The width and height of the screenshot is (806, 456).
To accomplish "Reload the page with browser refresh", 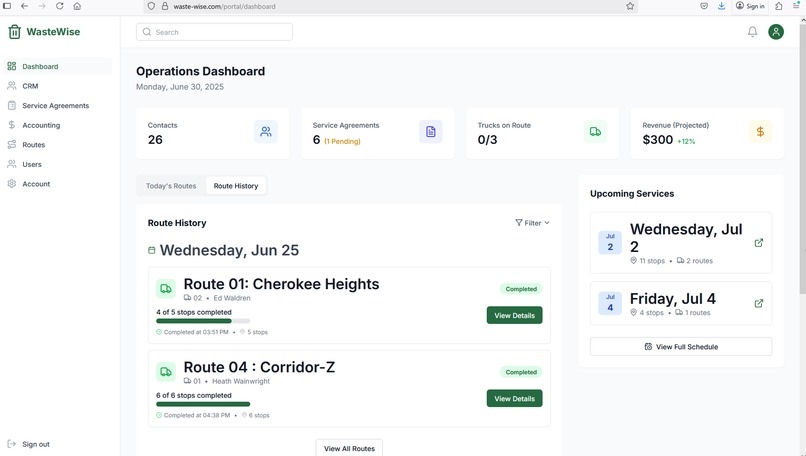I will 60,6.
